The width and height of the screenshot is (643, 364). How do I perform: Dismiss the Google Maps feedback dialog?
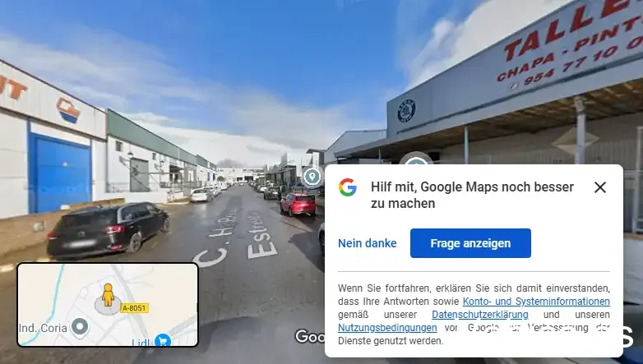pyautogui.click(x=600, y=187)
